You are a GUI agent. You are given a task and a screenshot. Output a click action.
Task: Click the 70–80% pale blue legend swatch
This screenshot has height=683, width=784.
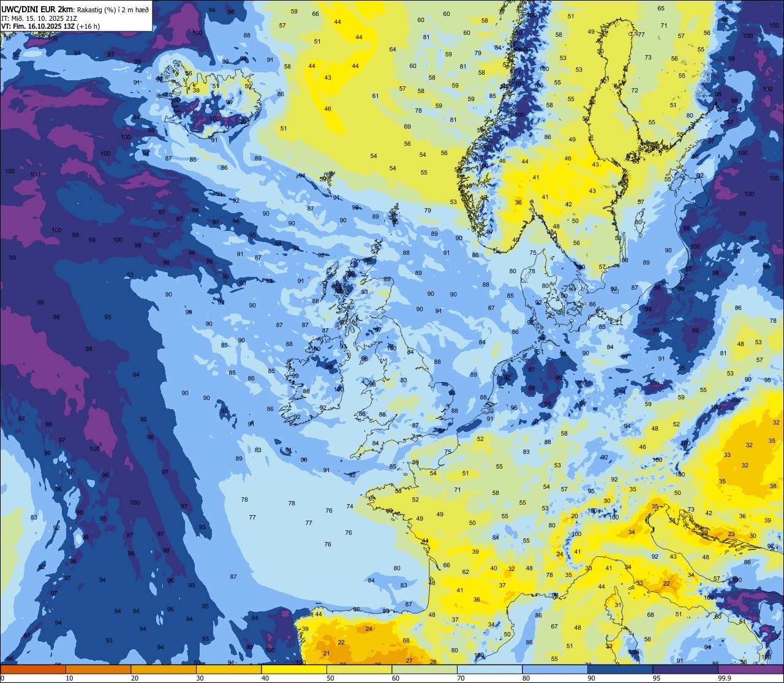[x=489, y=669]
